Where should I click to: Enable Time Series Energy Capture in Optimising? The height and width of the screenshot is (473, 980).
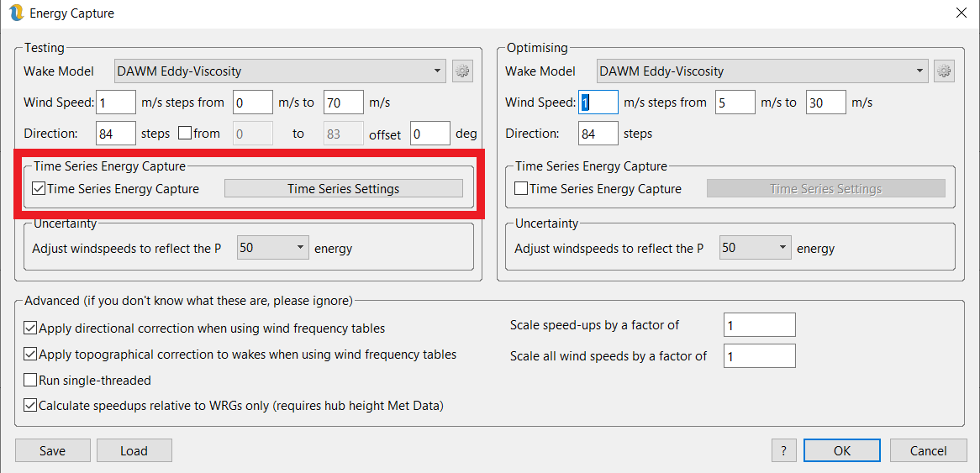[x=521, y=189]
